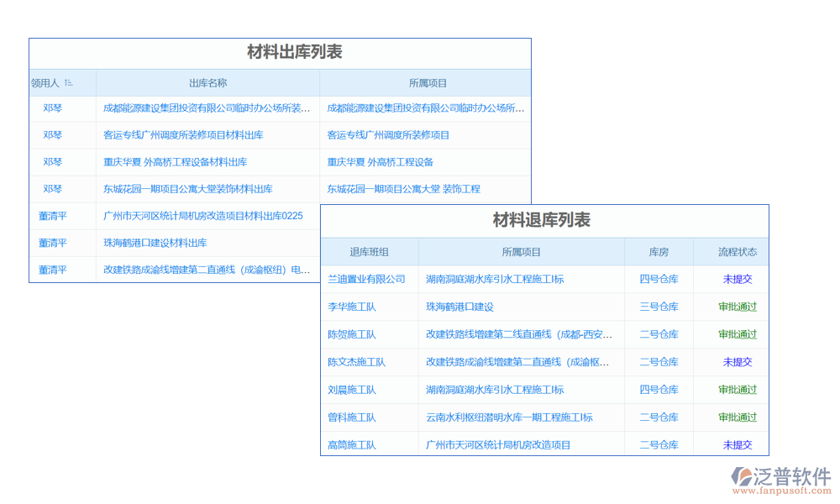Click 李华施工队 return team entry
Screen dimensions: 840x504
(x=352, y=307)
